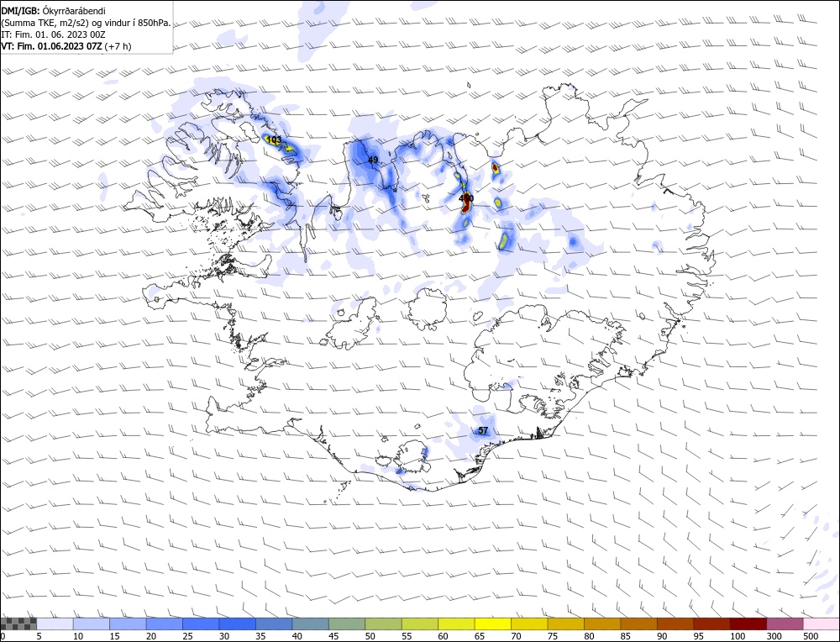This screenshot has width=840, height=642.
Task: Select the pale lavender swatch between 5 and 10
Action: pos(55,624)
